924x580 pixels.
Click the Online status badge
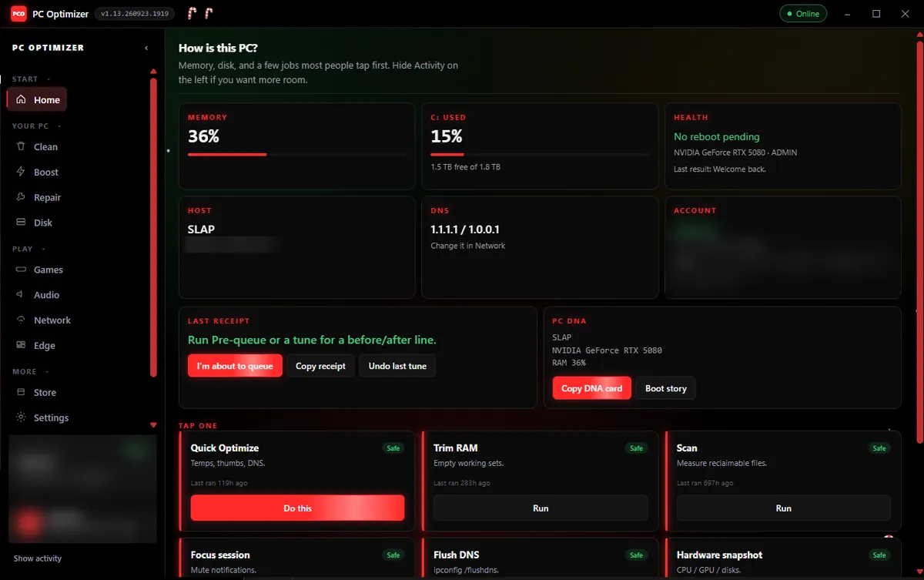[803, 14]
